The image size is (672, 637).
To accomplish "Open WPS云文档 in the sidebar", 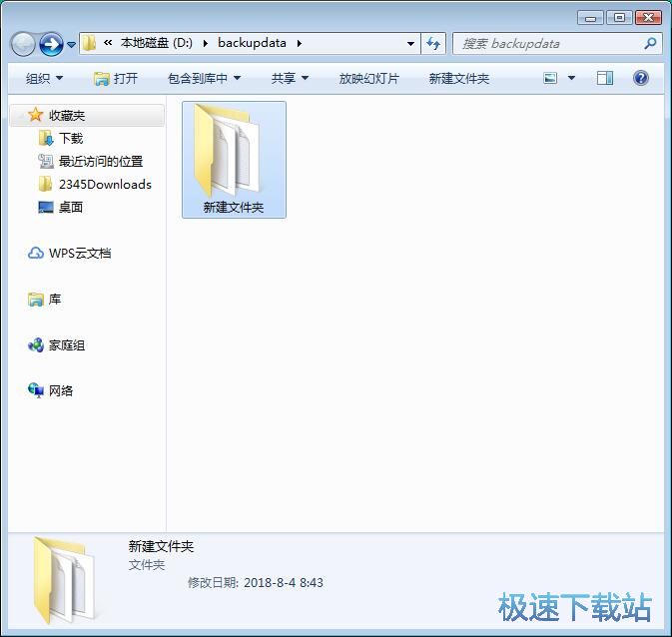I will click(x=80, y=253).
